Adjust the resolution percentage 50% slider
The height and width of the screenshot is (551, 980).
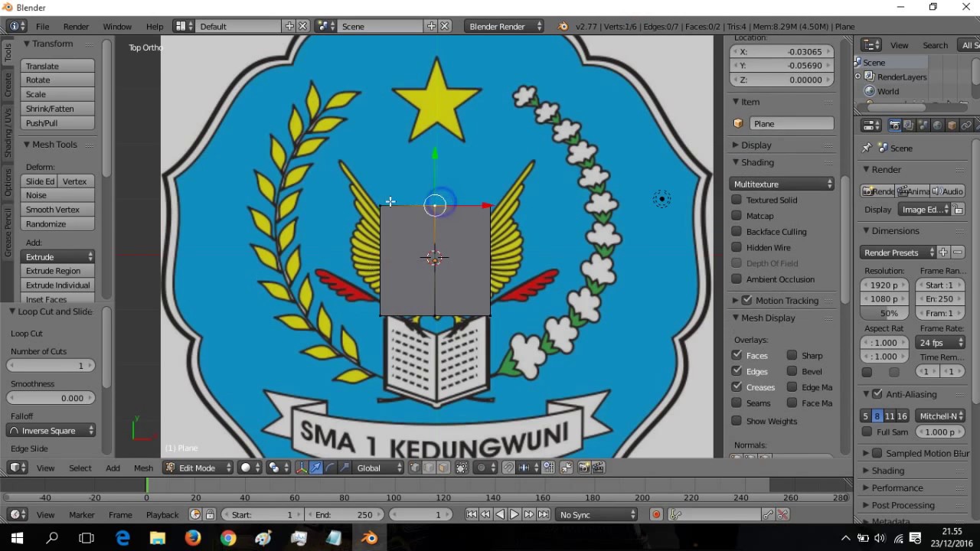[884, 313]
